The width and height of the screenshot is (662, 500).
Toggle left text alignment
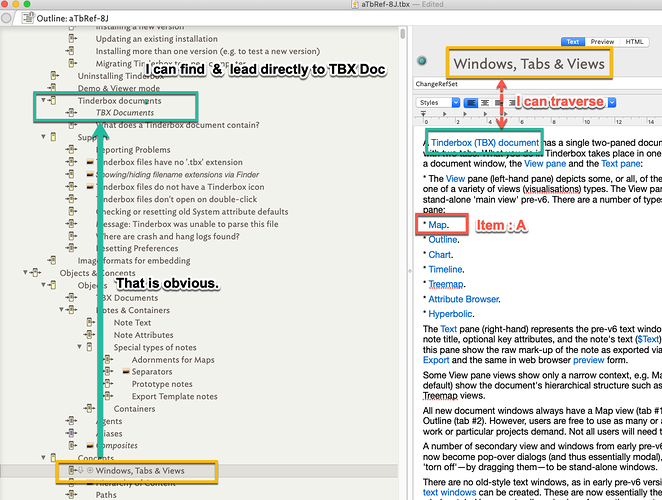click(x=470, y=103)
